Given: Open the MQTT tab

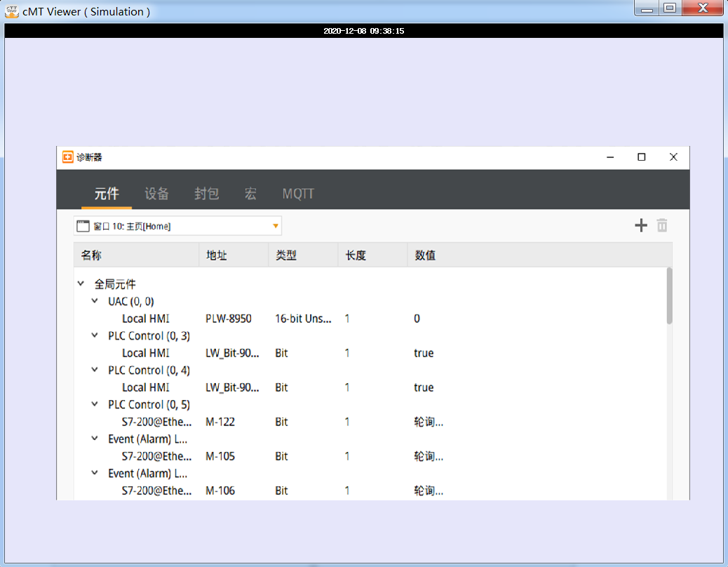Looking at the screenshot, I should tap(298, 194).
